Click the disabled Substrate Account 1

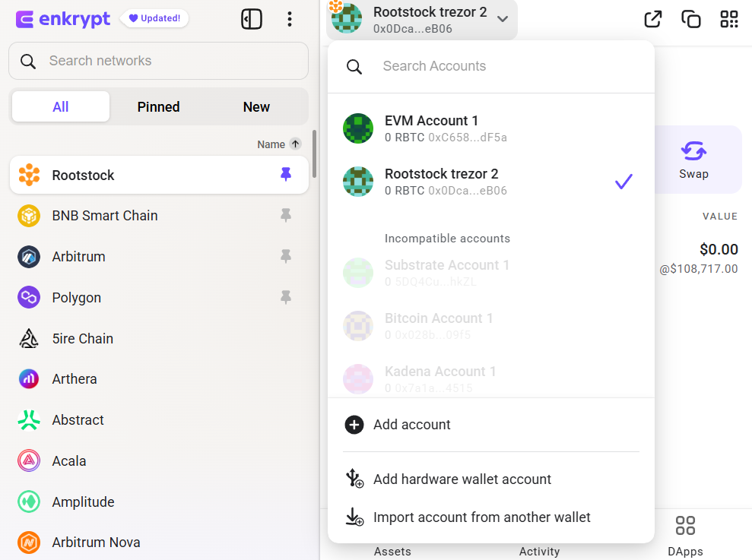[x=491, y=272]
